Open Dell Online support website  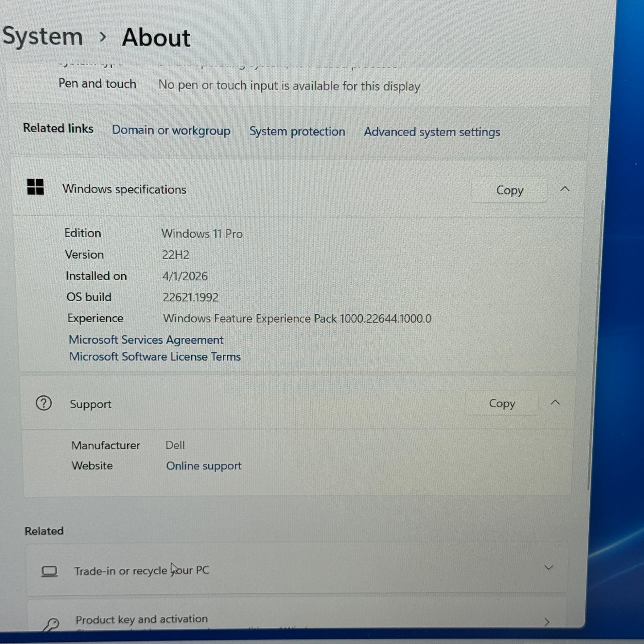pos(204,465)
